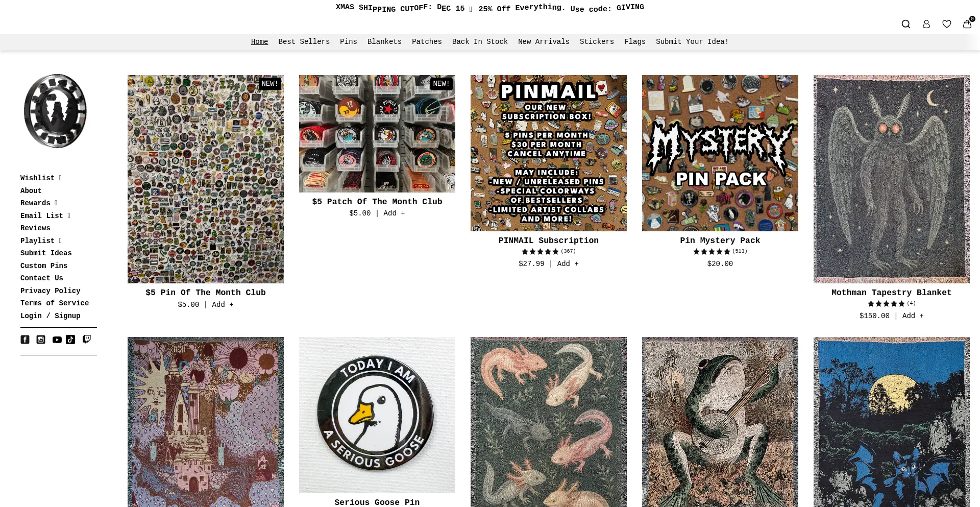Screen dimensions: 980x507
Task: Open the wishlist heart icon in header
Action: coord(947,24)
